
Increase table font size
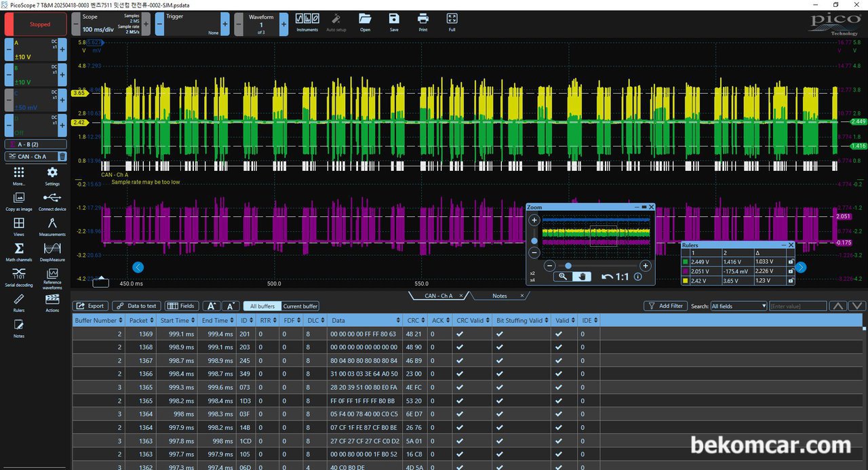(210, 306)
